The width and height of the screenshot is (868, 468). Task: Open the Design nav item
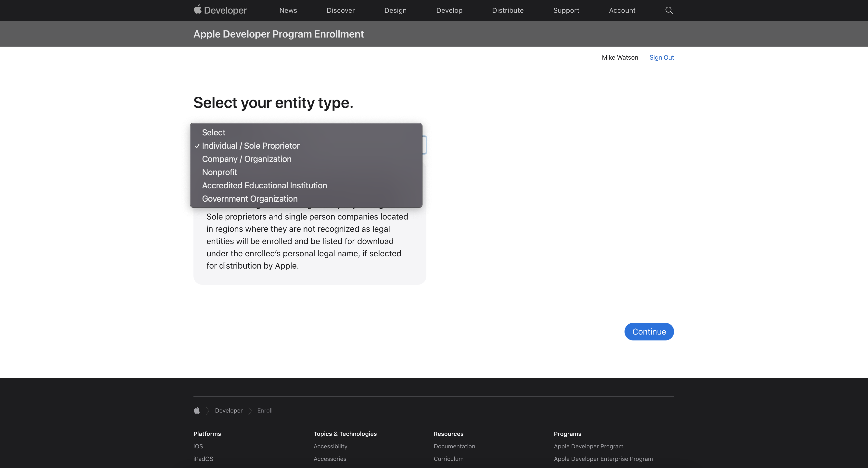point(395,11)
